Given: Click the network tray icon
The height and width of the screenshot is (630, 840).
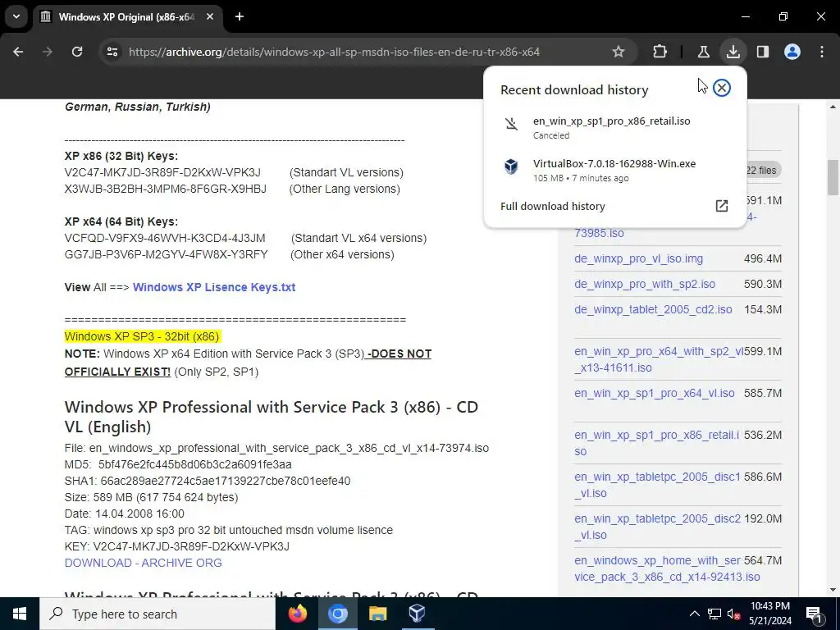Looking at the screenshot, I should click(714, 614).
